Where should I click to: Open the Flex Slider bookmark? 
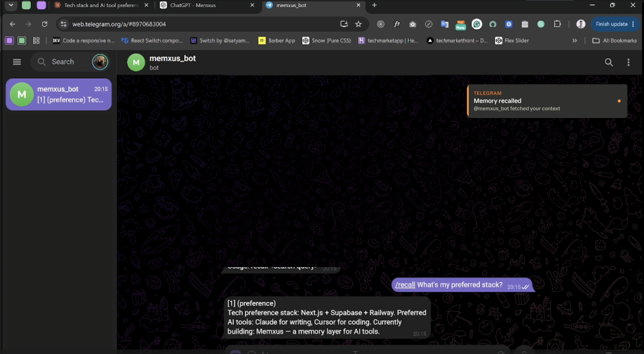[x=512, y=41]
